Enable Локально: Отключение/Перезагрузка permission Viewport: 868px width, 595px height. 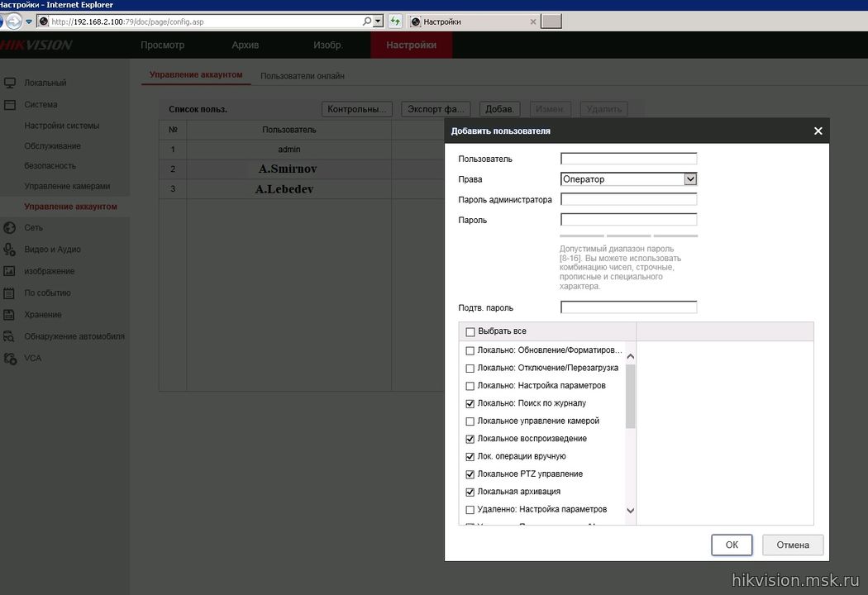point(470,368)
